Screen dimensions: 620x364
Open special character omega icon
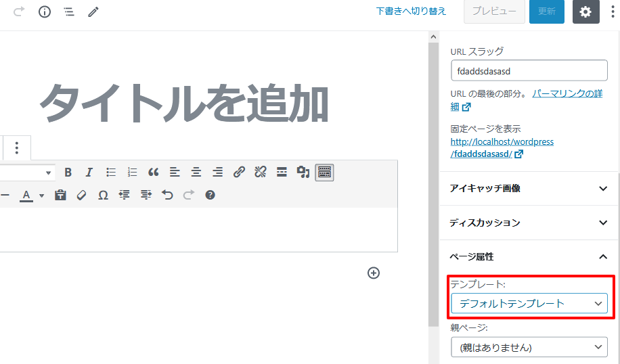103,195
